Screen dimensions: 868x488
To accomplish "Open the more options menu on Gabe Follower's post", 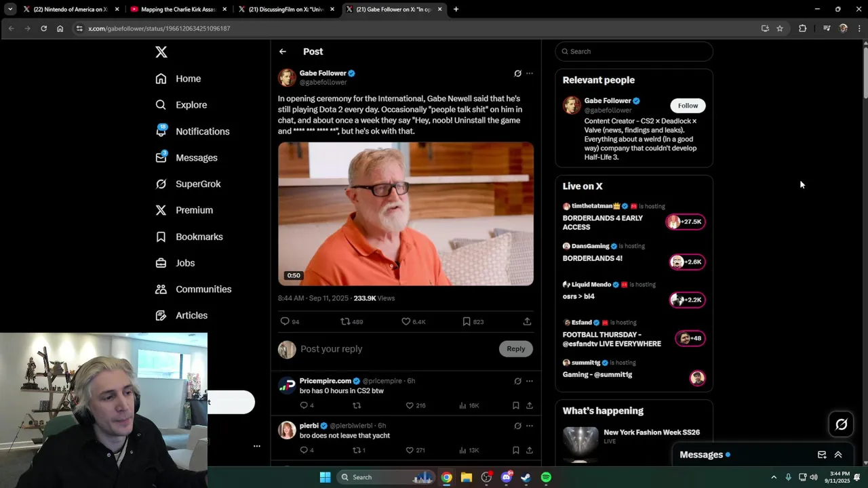I will click(530, 73).
